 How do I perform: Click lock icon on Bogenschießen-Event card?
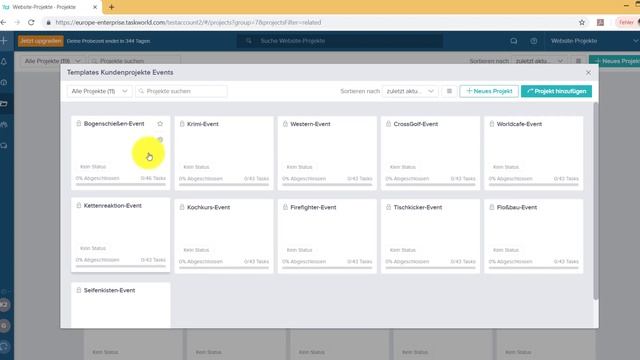(x=79, y=123)
